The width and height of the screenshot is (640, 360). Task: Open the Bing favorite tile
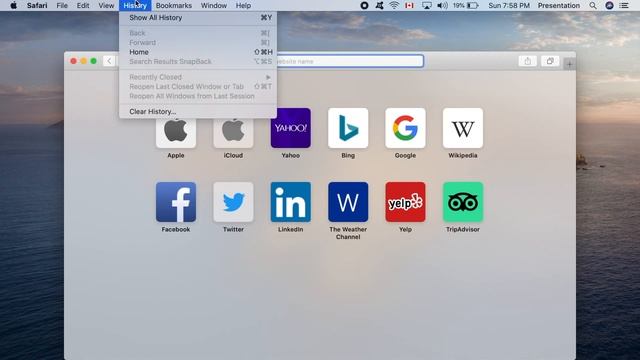[348, 128]
